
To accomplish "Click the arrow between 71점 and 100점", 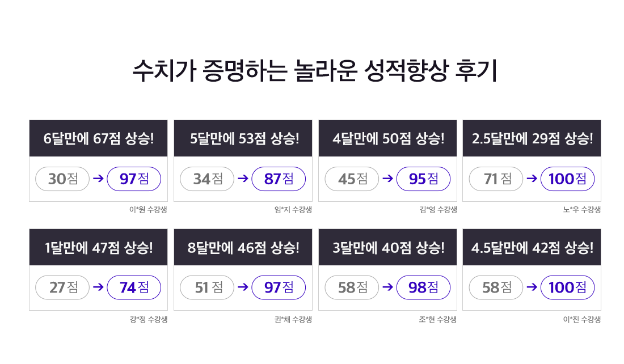I will pos(532,179).
